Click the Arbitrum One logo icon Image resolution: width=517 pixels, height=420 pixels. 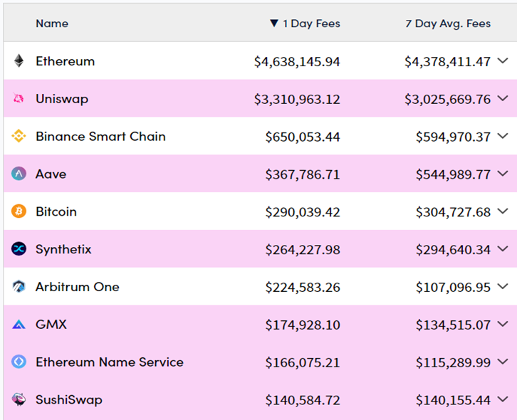pos(19,286)
